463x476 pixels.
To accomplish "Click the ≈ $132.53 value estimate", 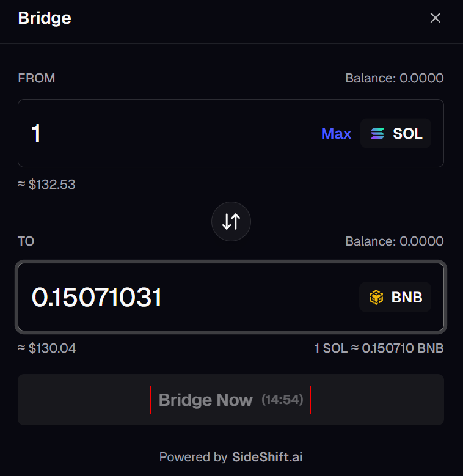I will (47, 185).
